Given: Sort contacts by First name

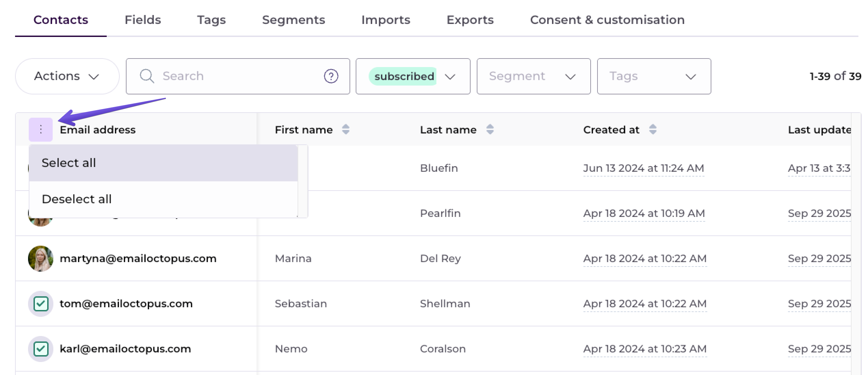Looking at the screenshot, I should pyautogui.click(x=345, y=129).
